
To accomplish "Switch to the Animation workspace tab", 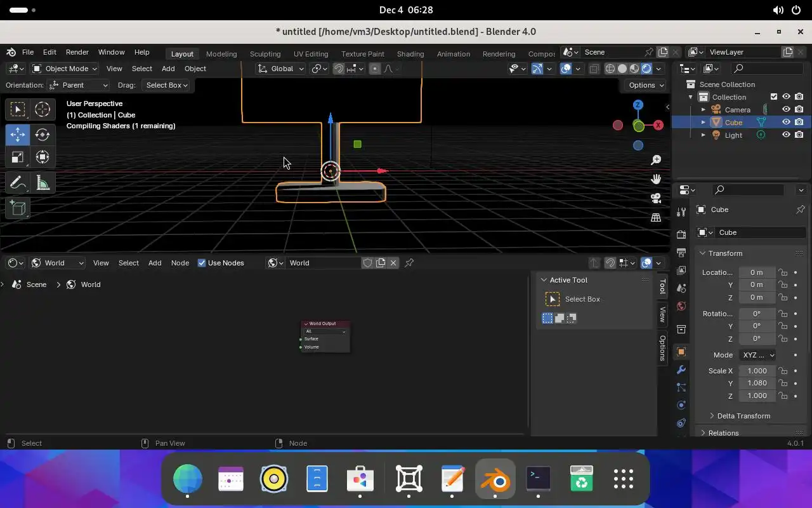I will tap(454, 54).
